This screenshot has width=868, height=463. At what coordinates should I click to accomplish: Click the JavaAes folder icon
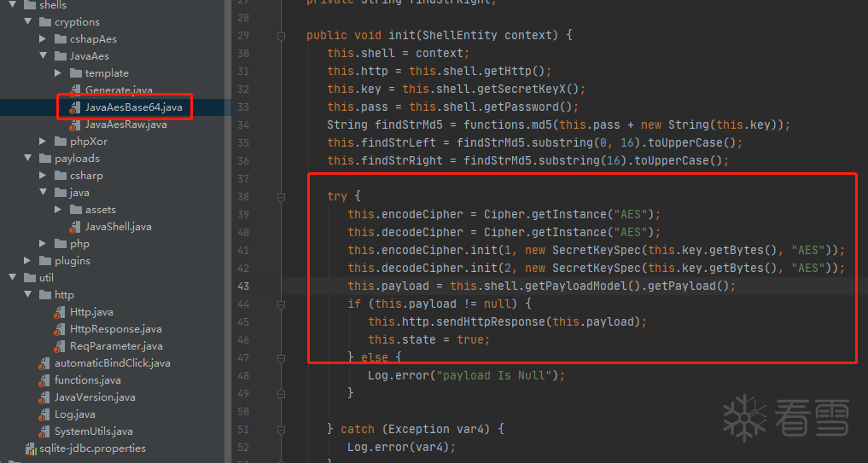pyautogui.click(x=61, y=56)
